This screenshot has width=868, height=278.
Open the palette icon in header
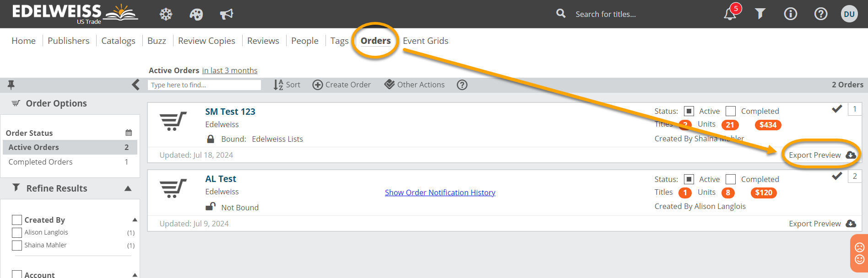click(196, 14)
